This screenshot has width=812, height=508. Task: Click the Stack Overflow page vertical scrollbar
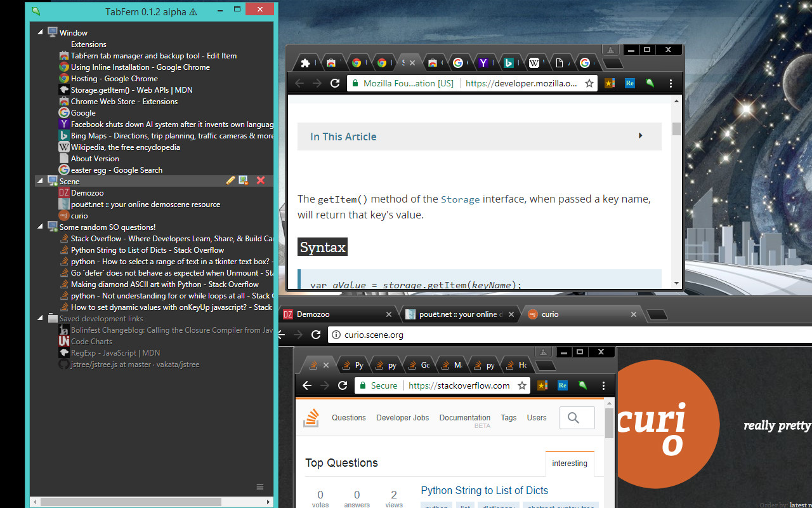pyautogui.click(x=610, y=423)
